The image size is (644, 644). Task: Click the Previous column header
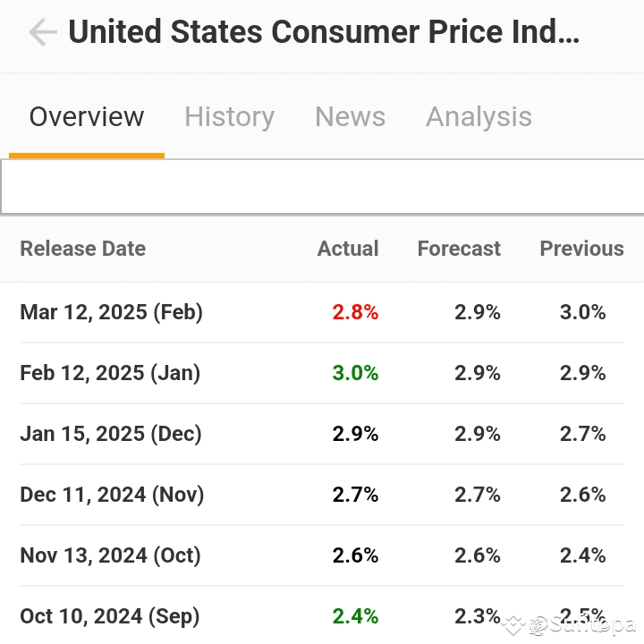click(581, 249)
